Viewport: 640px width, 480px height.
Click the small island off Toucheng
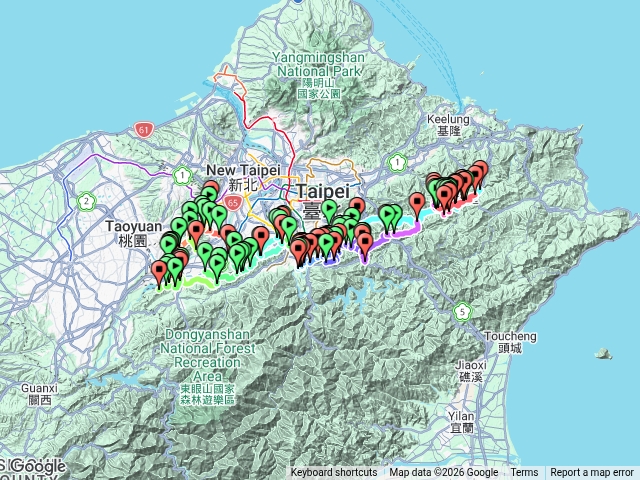[x=604, y=353]
